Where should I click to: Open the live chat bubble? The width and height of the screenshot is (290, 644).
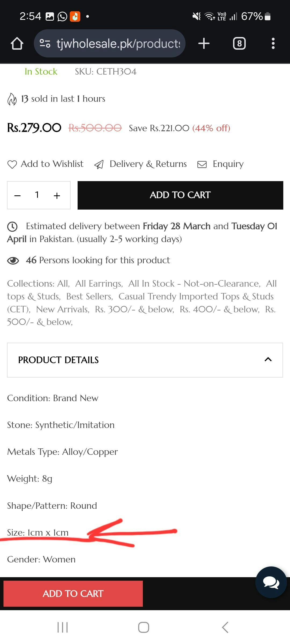click(x=271, y=582)
